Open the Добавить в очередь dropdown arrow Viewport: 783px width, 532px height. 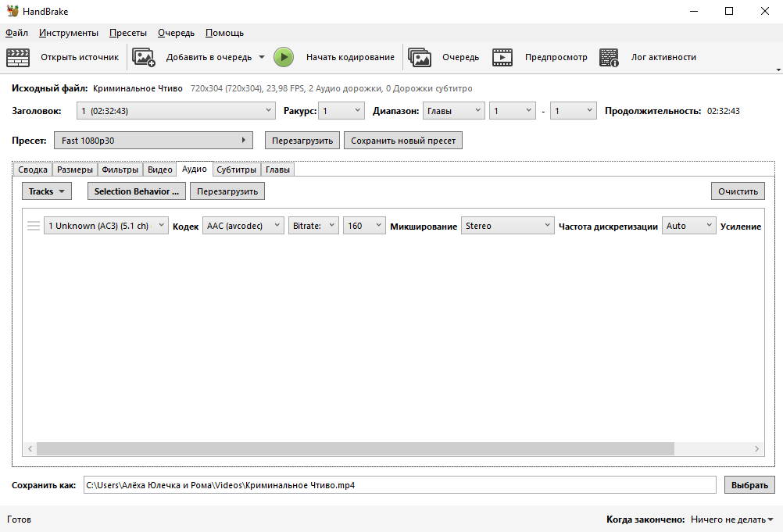(262, 57)
